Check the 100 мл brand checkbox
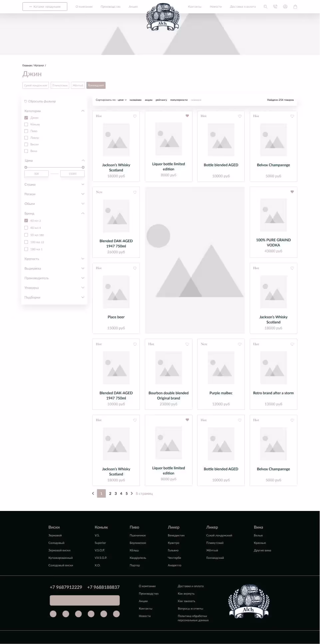 pyautogui.click(x=26, y=242)
